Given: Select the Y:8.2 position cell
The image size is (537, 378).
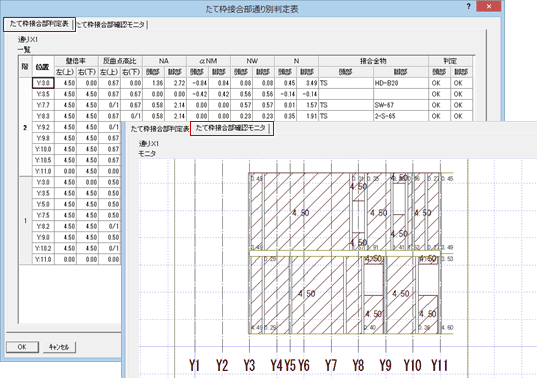Looking at the screenshot, I should (43, 226).
